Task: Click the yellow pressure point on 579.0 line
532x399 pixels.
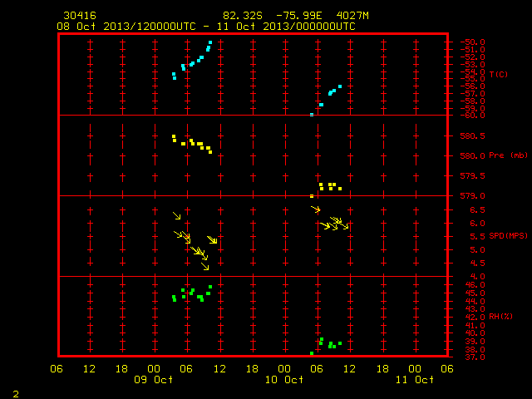Action: (x=312, y=196)
